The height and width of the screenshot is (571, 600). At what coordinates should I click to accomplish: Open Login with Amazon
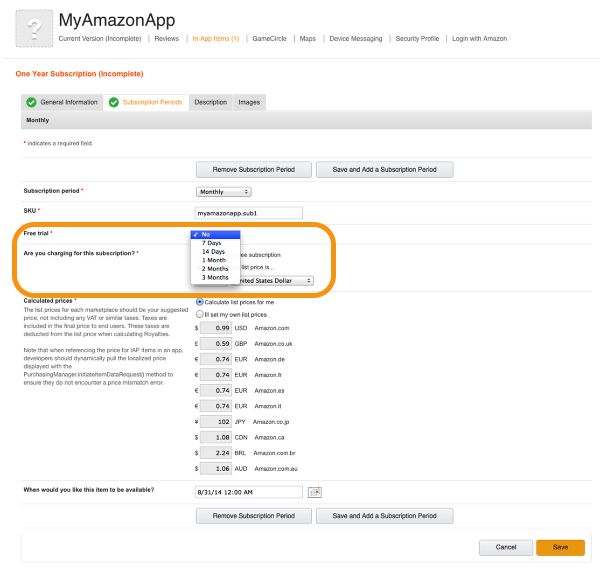pos(479,39)
